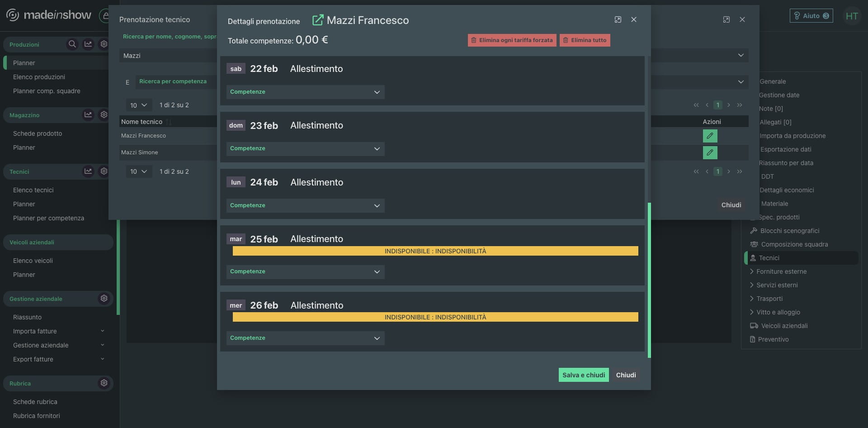Open the Gestione aziendale settings gear
This screenshot has height=428, width=868.
coord(104,299)
